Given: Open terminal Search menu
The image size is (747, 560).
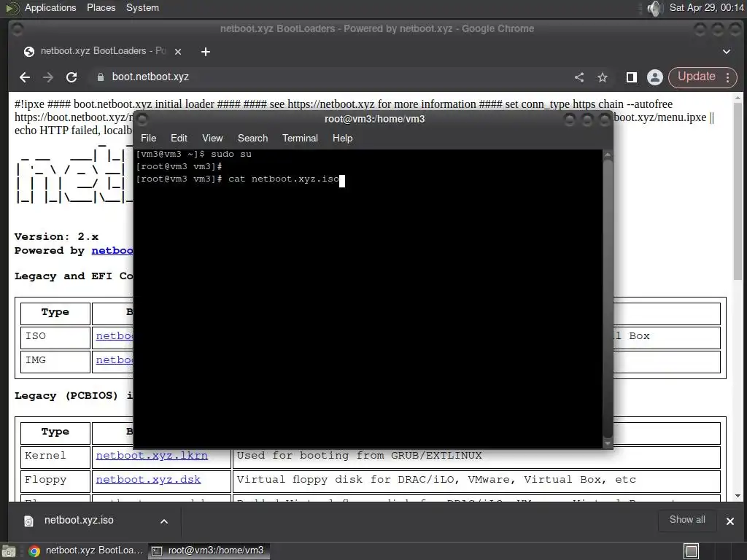Looking at the screenshot, I should [252, 138].
